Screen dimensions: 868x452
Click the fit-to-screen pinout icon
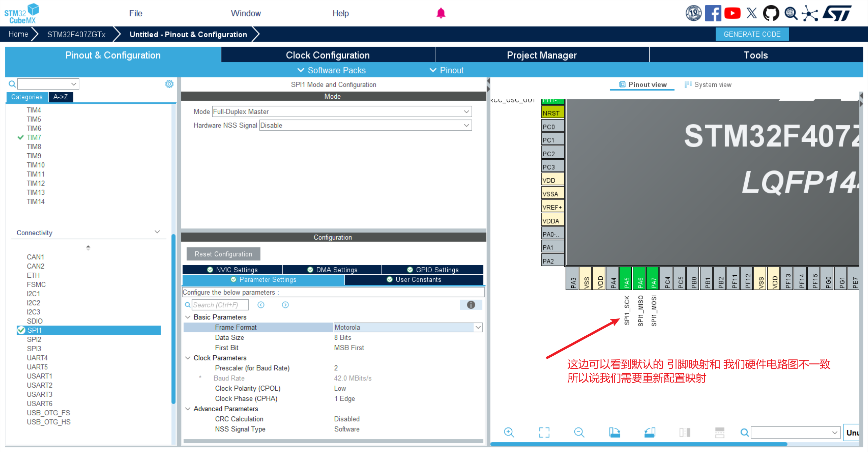[544, 432]
